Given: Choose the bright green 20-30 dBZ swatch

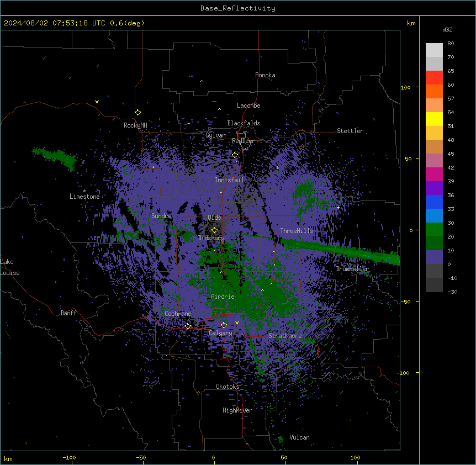Looking at the screenshot, I should tap(434, 230).
